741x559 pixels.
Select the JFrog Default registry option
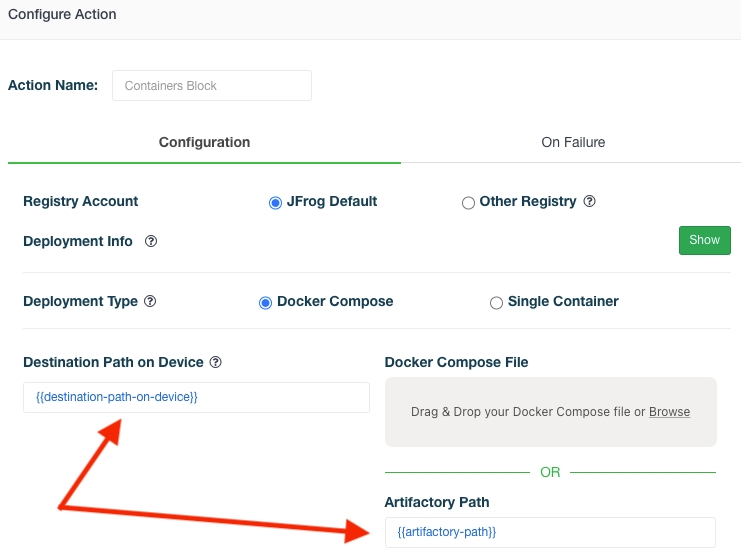pos(276,202)
